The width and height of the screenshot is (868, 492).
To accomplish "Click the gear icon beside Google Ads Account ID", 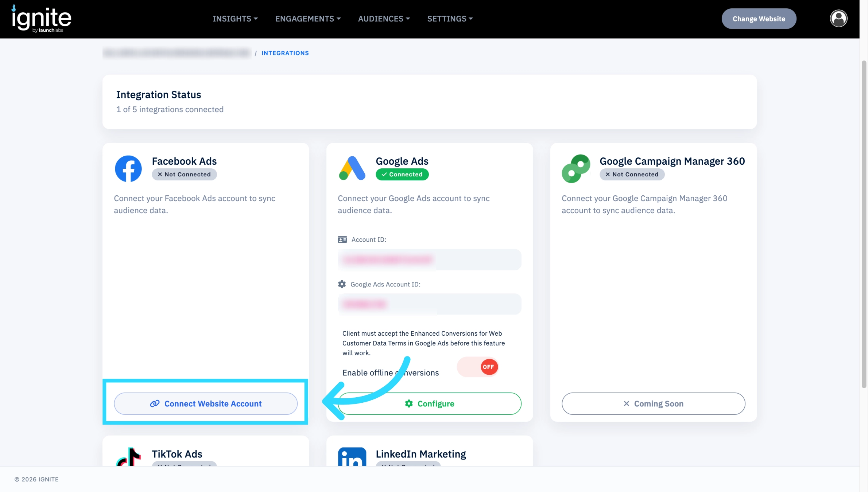I will tap(342, 284).
